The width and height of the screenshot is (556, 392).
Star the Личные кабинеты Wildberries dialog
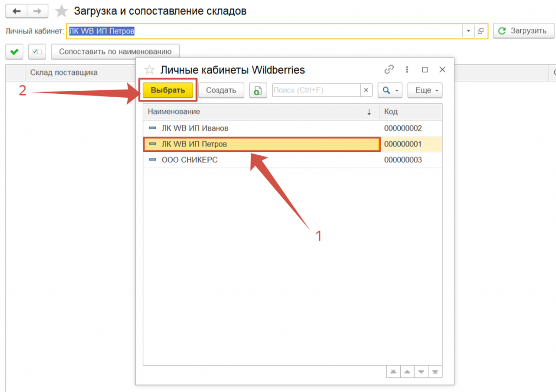click(149, 70)
